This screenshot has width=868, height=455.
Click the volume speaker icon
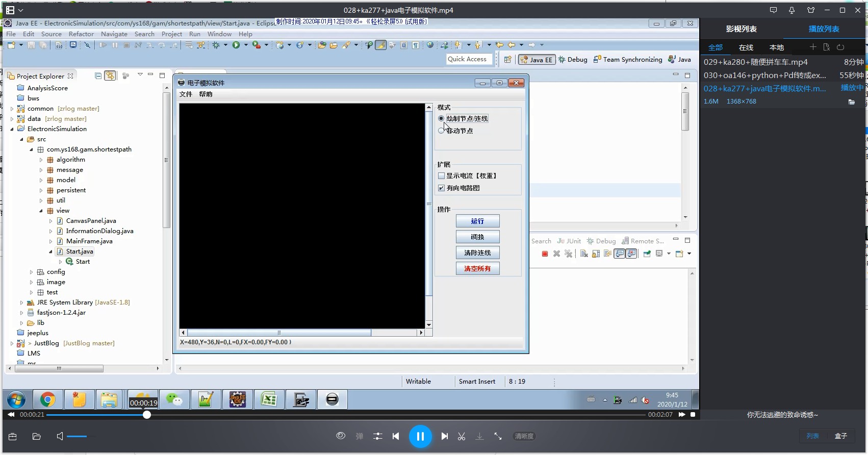pyautogui.click(x=60, y=436)
